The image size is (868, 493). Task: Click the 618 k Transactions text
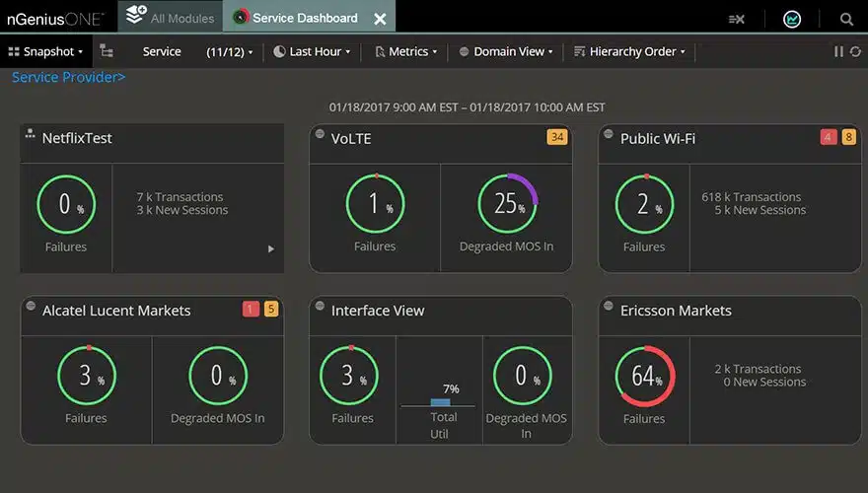coord(752,197)
